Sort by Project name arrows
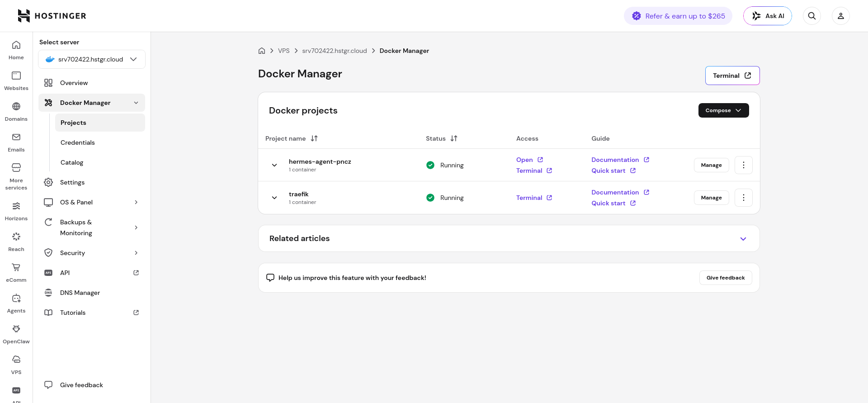The image size is (868, 403). [x=314, y=138]
